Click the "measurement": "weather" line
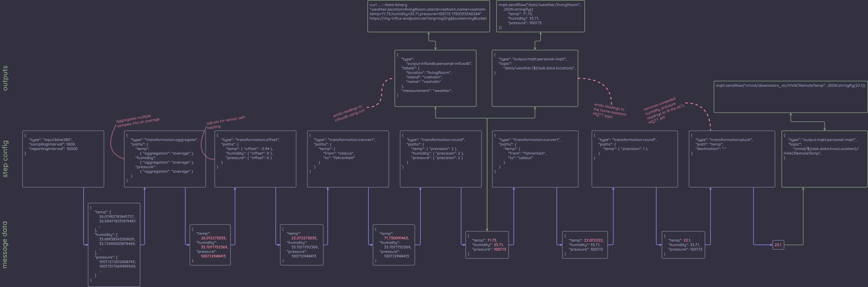The height and width of the screenshot is (287, 868). click(x=427, y=91)
